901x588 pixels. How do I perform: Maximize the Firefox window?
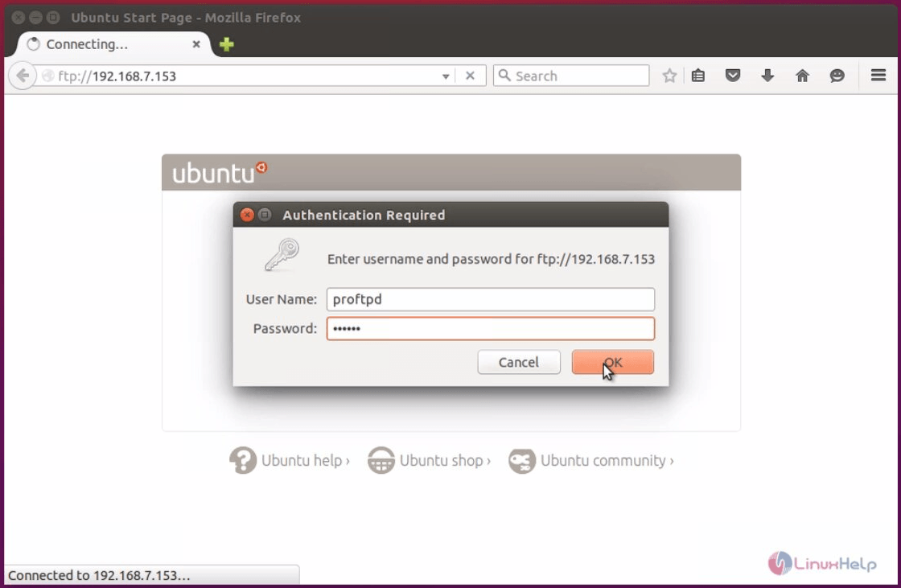(53, 17)
